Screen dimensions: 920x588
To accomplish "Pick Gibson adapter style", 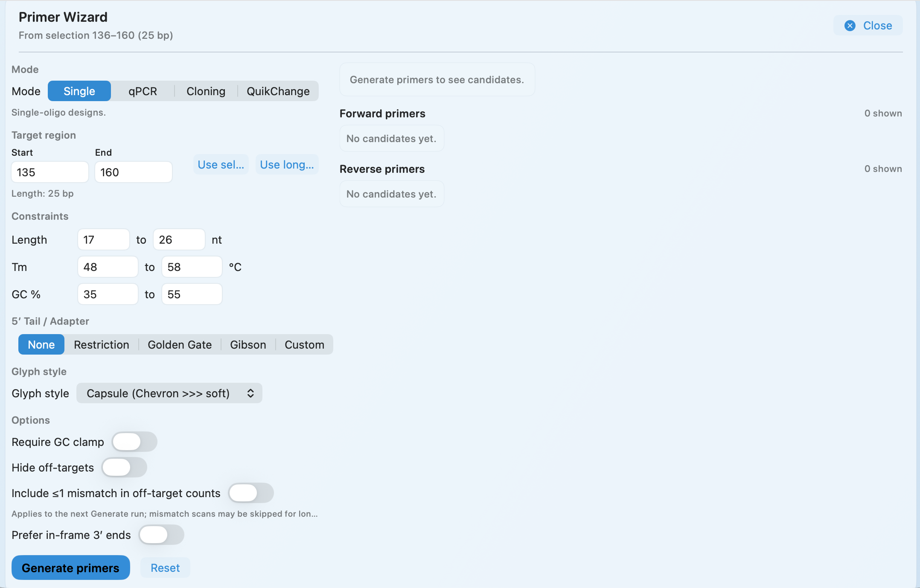I will pyautogui.click(x=248, y=344).
